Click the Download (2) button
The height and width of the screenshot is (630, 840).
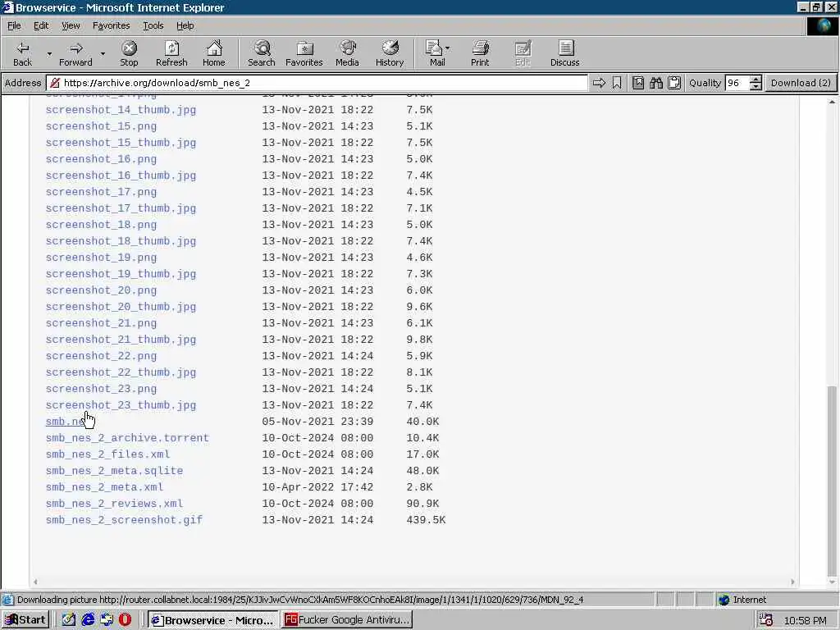click(801, 83)
